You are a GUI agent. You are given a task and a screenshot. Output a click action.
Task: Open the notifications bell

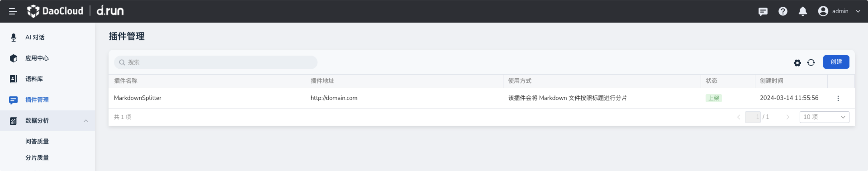click(x=803, y=11)
